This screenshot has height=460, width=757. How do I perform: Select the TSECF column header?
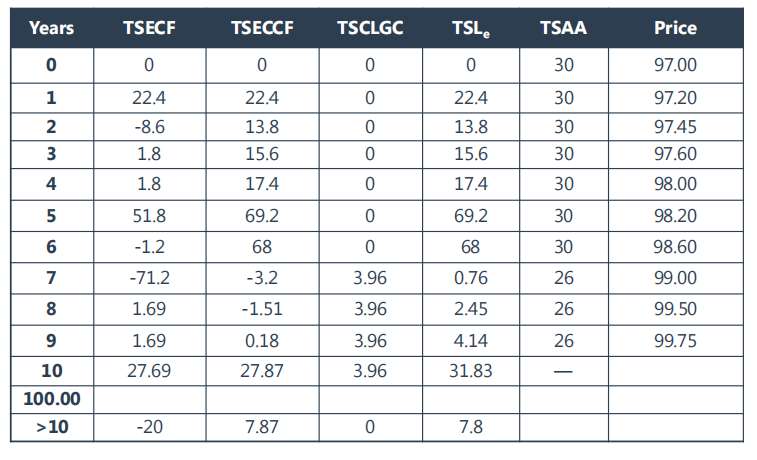(149, 28)
